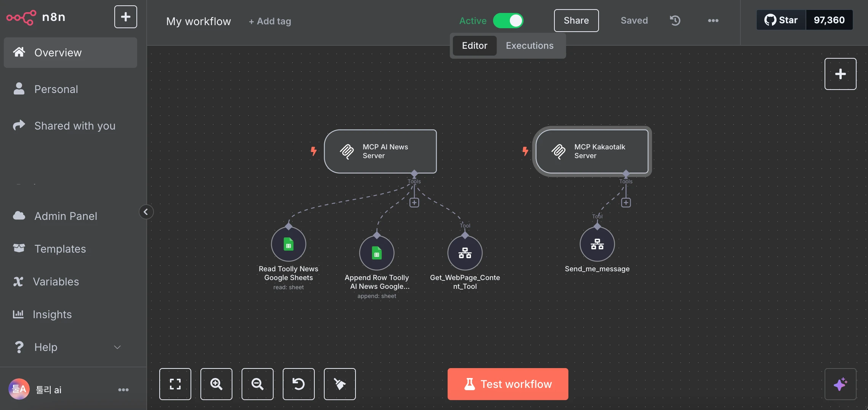Open the Overview page
Viewport: 868px width, 410px height.
pos(70,53)
